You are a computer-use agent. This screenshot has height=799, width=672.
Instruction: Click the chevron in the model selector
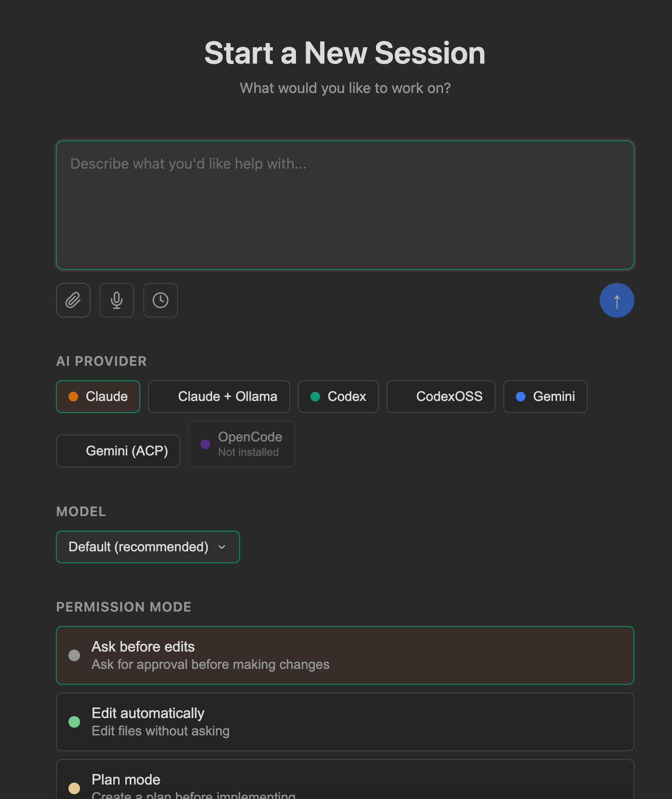[x=222, y=547]
